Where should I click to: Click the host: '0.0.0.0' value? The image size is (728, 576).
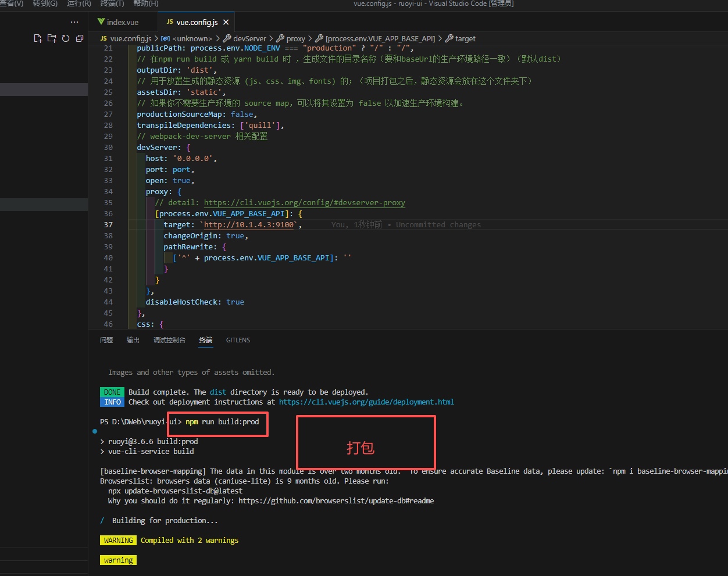point(192,158)
